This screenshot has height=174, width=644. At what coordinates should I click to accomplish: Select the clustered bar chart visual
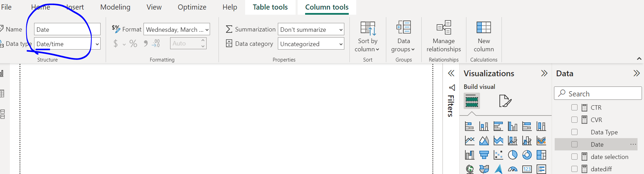[x=498, y=126]
